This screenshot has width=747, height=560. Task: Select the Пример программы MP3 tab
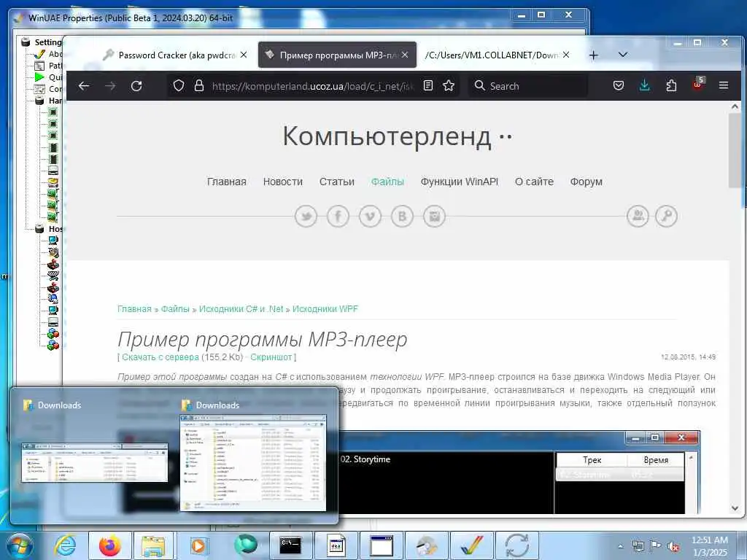337,55
